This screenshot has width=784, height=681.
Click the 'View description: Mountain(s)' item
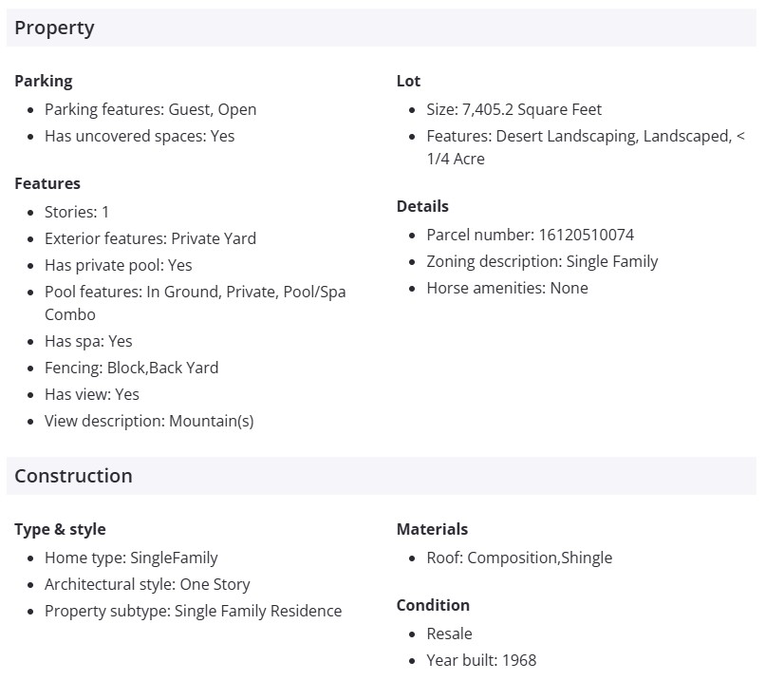(149, 421)
